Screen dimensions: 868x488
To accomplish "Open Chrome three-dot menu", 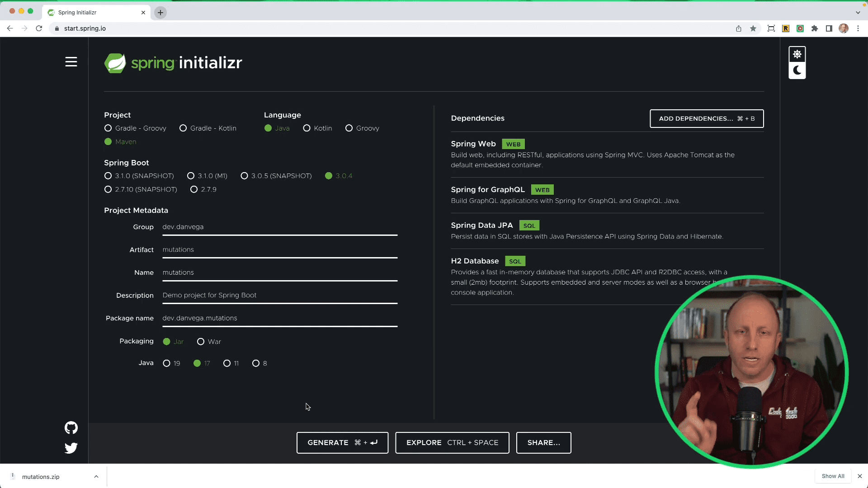I will coord(858,28).
